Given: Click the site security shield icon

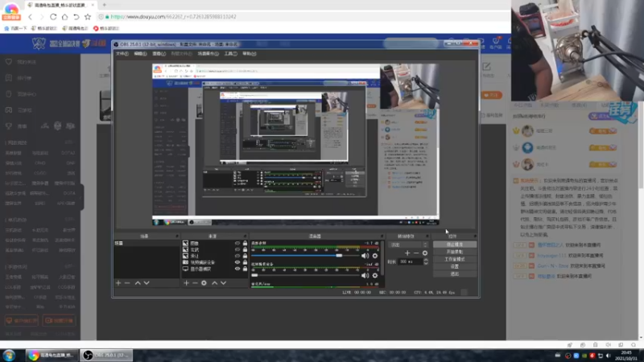Looking at the screenshot, I should point(101,17).
